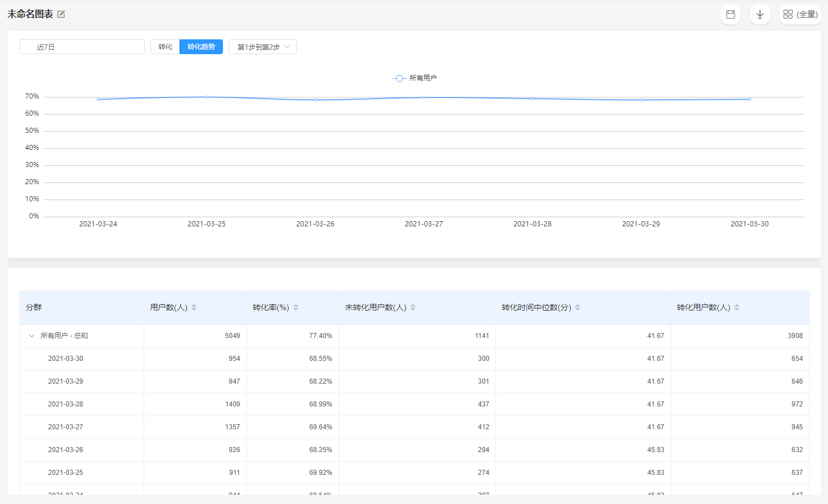828x504 pixels.
Task: Click converted users value 972
Action: pos(797,404)
